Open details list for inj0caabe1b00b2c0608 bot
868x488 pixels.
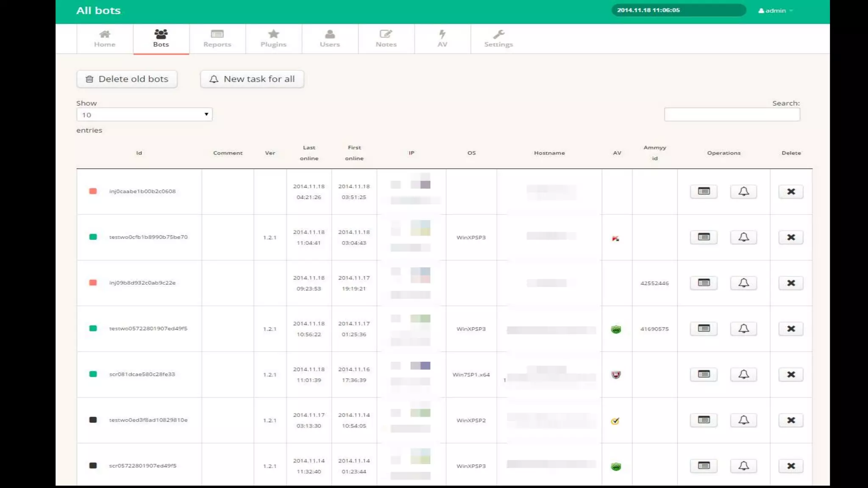(704, 191)
